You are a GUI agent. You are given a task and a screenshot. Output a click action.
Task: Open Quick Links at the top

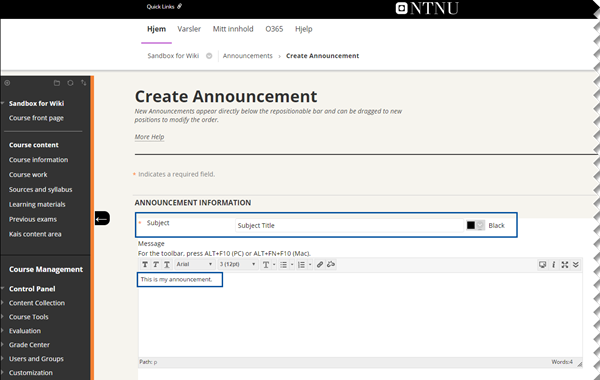[164, 7]
